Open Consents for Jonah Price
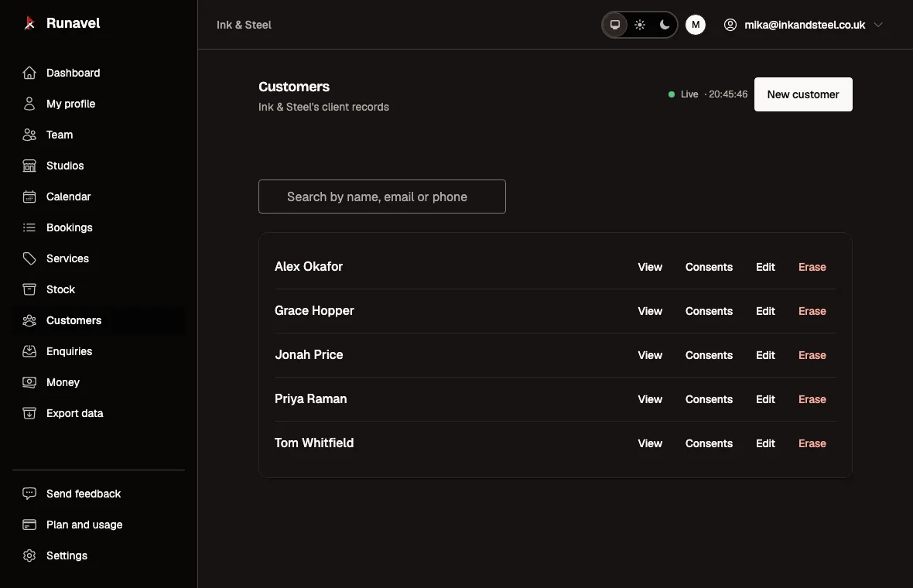The height and width of the screenshot is (588, 913). point(709,355)
